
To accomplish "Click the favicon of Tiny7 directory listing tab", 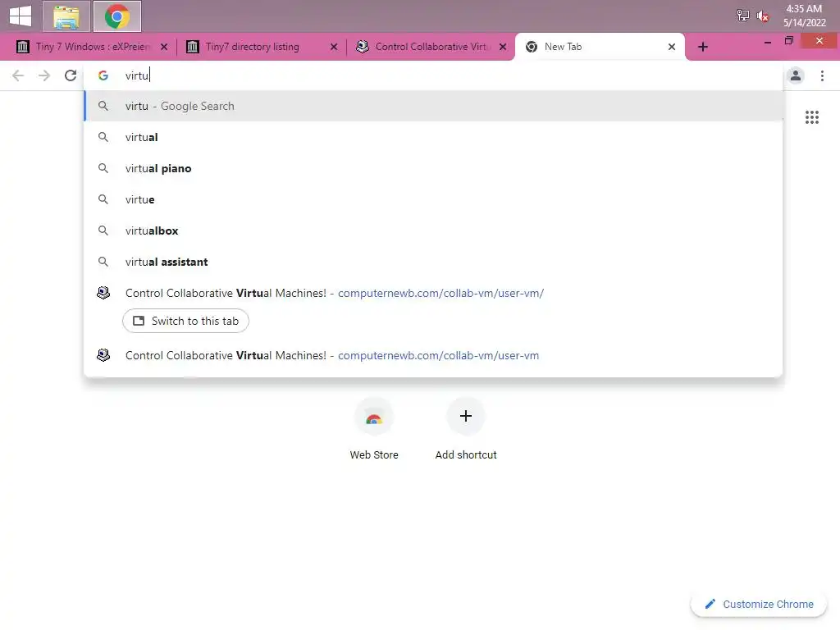I will coord(192,47).
